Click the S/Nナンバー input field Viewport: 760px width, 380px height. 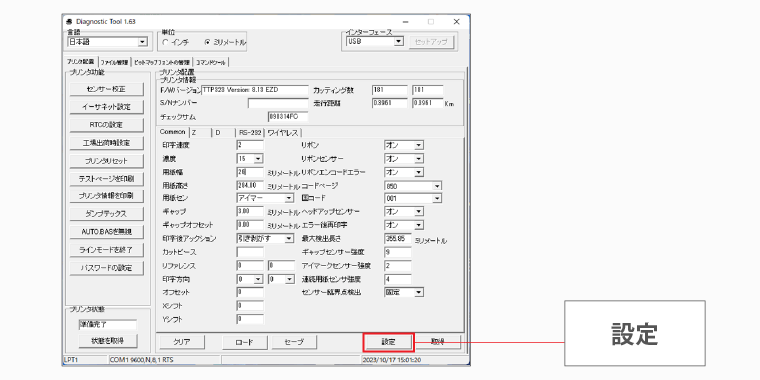[278, 103]
